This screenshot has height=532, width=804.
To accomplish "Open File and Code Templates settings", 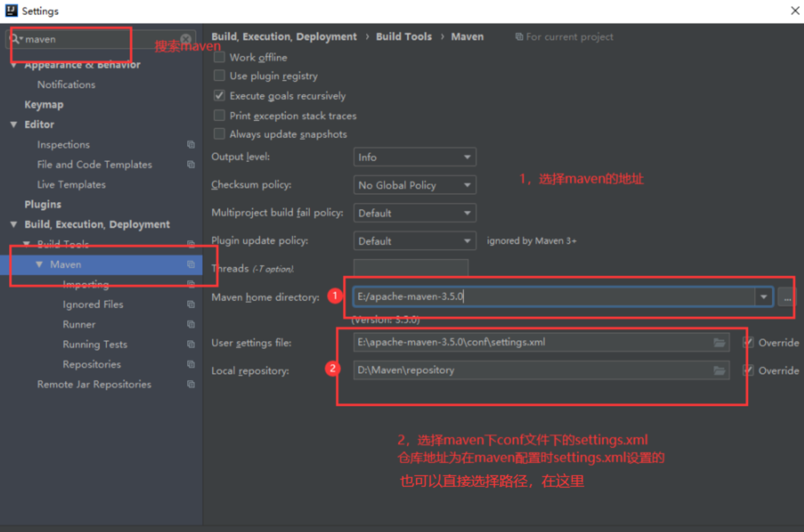I will click(x=94, y=164).
